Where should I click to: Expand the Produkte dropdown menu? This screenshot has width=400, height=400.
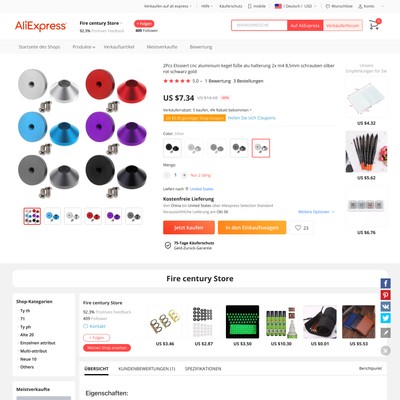pyautogui.click(x=84, y=47)
